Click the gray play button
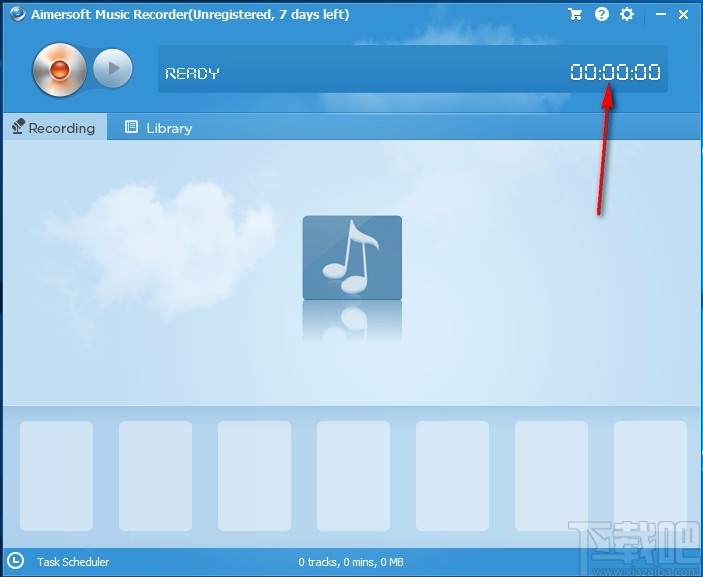This screenshot has height=577, width=703. (113, 68)
